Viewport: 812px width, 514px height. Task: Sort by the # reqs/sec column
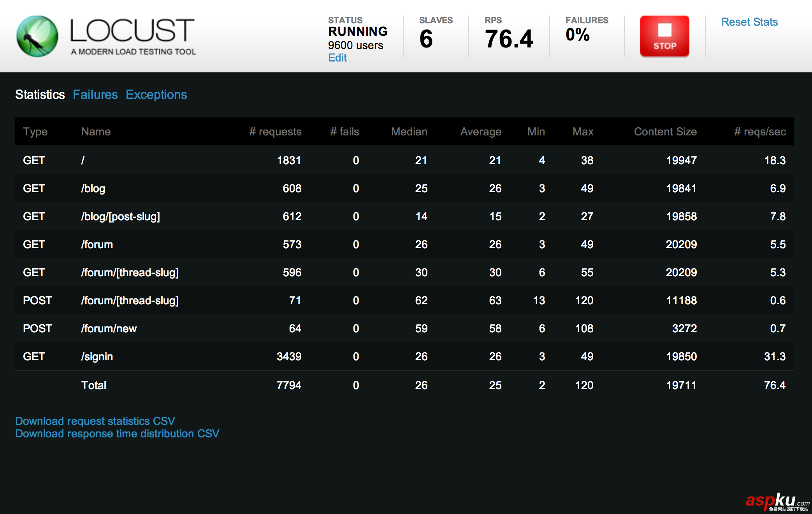[759, 132]
